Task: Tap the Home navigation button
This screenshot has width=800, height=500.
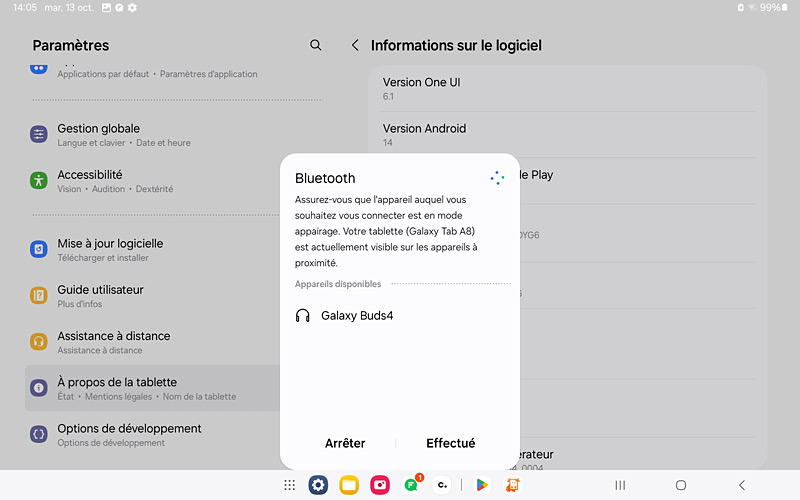Action: click(681, 485)
